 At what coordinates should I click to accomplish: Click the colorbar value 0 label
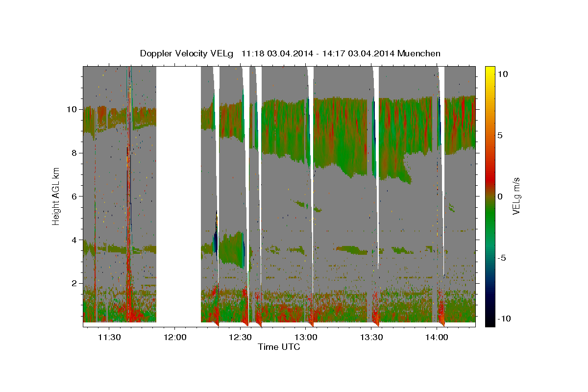500,196
